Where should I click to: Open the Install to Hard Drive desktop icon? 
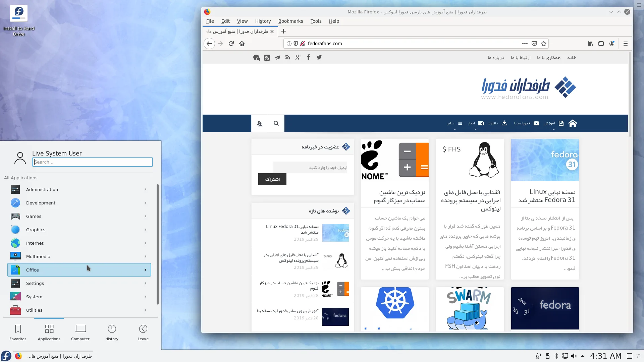(x=19, y=20)
